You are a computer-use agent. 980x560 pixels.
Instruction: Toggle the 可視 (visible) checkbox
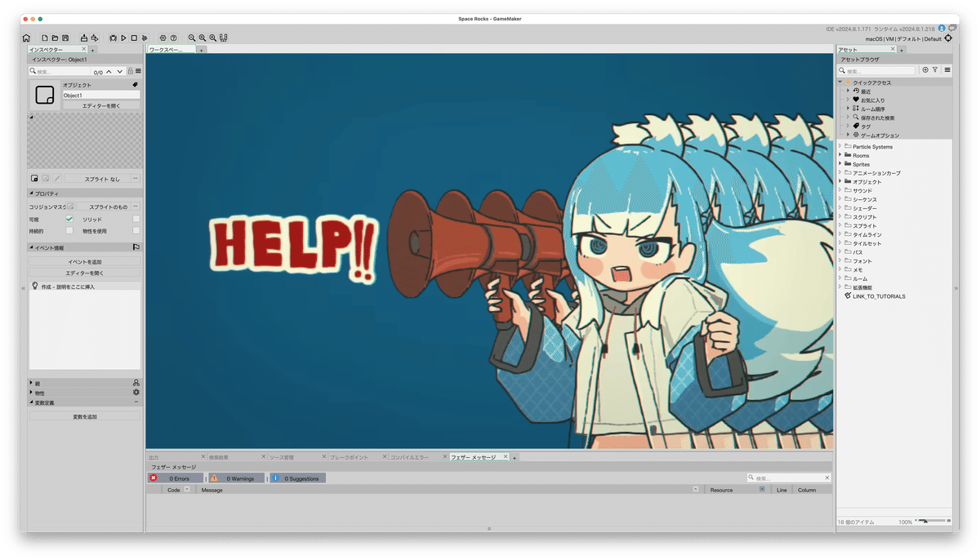point(69,219)
